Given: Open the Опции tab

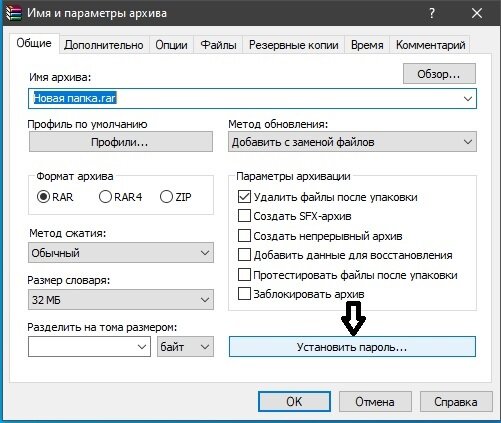Looking at the screenshot, I should [x=171, y=45].
